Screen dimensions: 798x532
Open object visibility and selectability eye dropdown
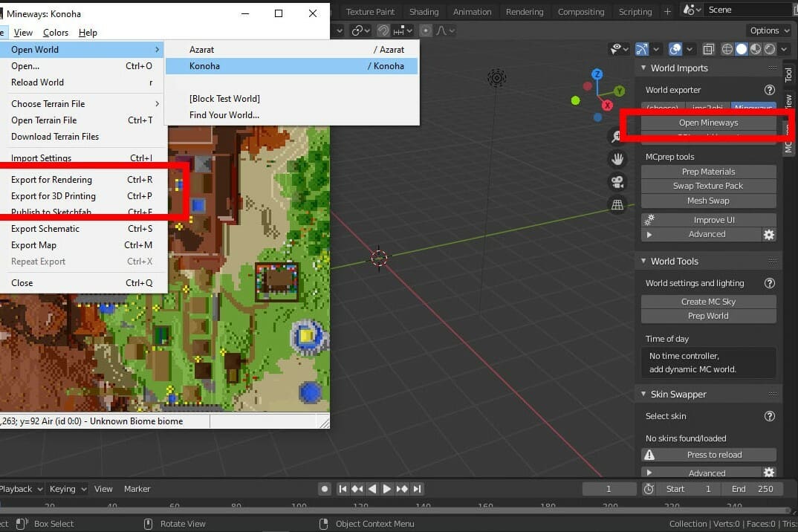pos(620,49)
